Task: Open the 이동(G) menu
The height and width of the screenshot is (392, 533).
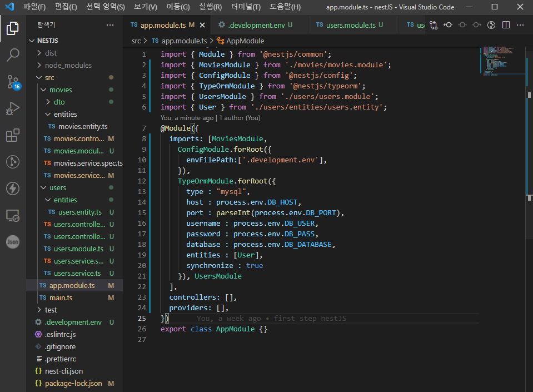Action: point(178,7)
